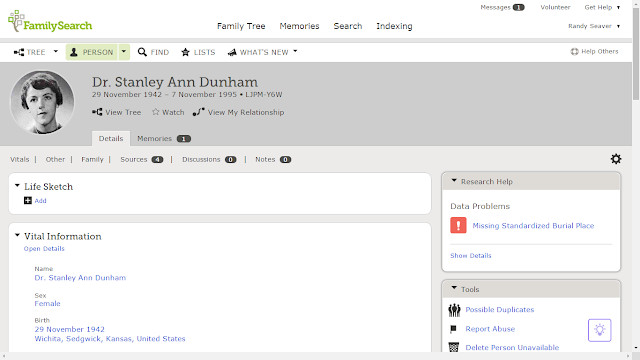This screenshot has width=640, height=360.
Task: Click Open Details under Vital Information
Action: coord(44,249)
